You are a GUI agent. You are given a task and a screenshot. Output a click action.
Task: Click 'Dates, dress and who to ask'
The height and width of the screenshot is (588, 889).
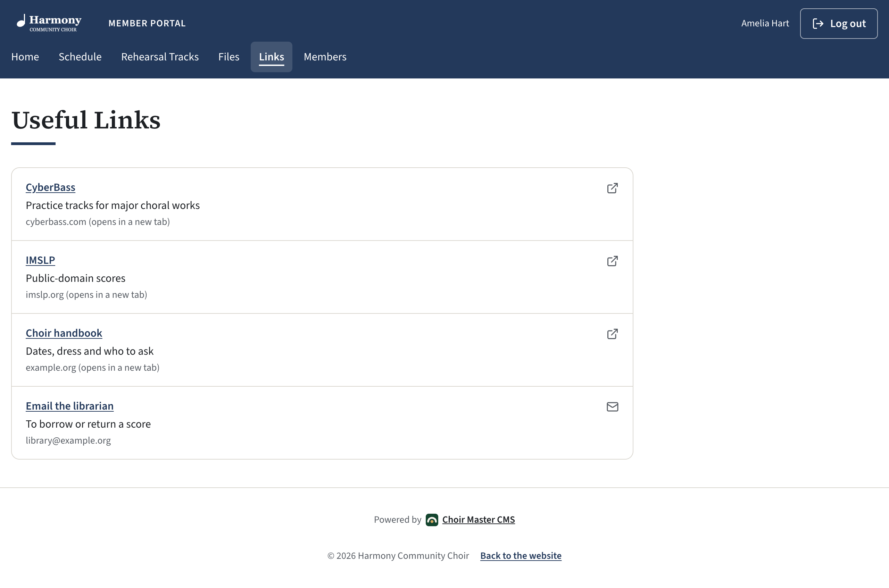89,351
